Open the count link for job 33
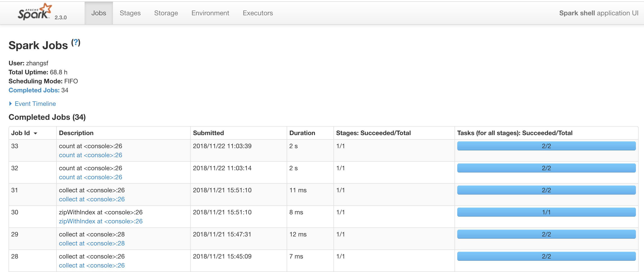This screenshot has width=644, height=272. coord(90,155)
